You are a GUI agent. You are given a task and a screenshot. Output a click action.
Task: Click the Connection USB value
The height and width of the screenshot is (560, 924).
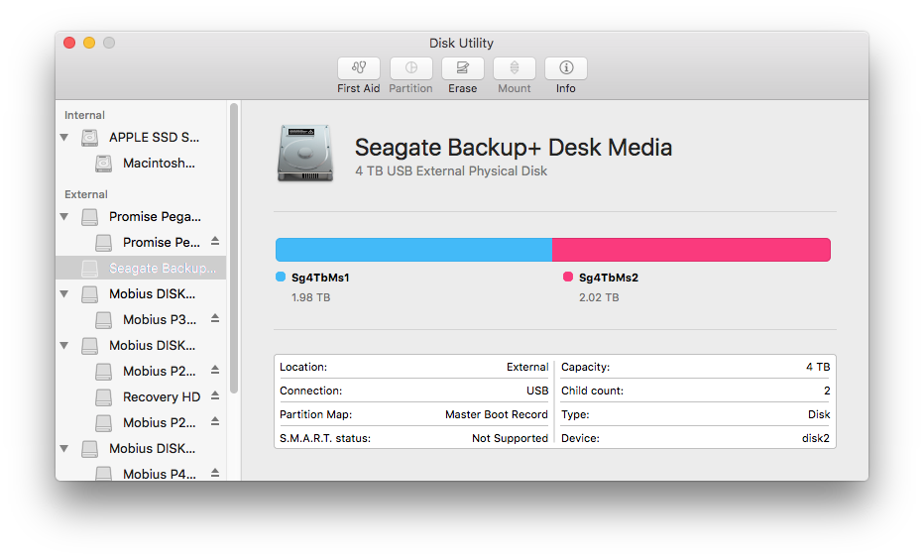537,391
